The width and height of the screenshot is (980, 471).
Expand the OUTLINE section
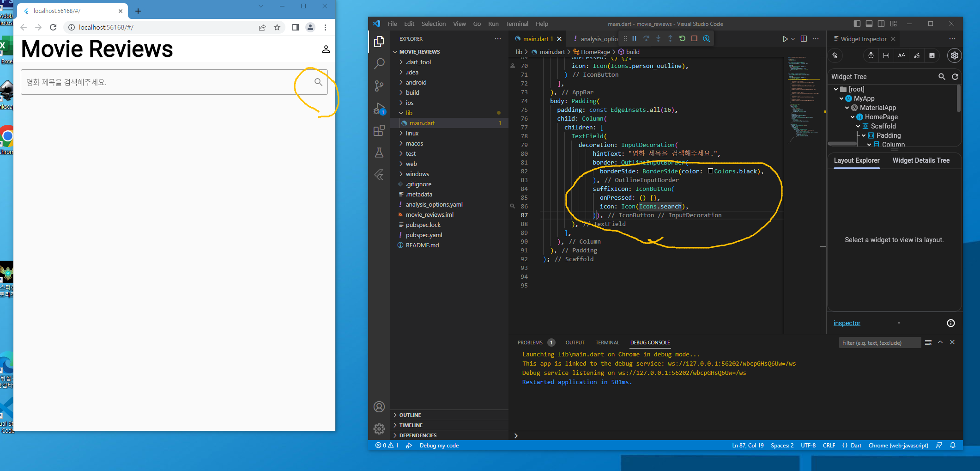click(449, 415)
